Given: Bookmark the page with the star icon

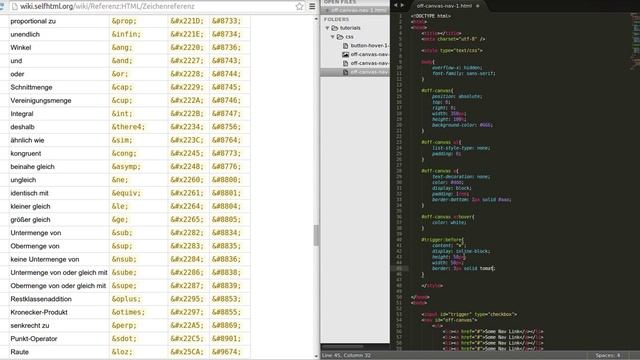Looking at the screenshot, I should pos(300,6).
